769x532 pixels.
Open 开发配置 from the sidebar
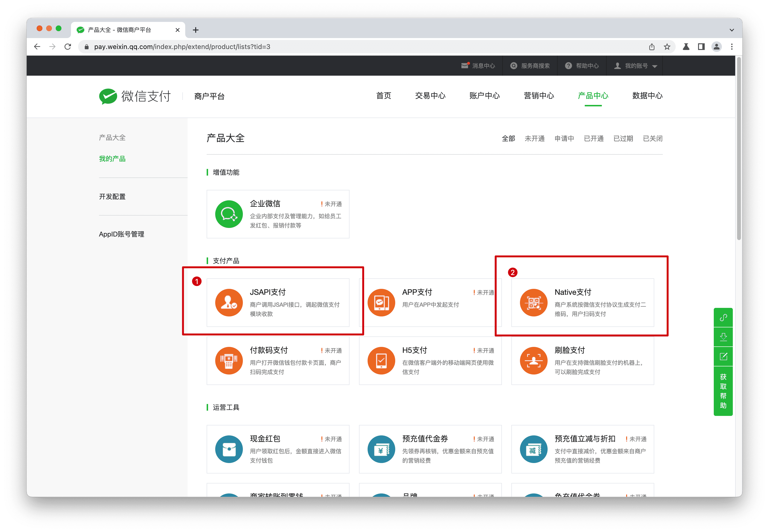point(112,196)
